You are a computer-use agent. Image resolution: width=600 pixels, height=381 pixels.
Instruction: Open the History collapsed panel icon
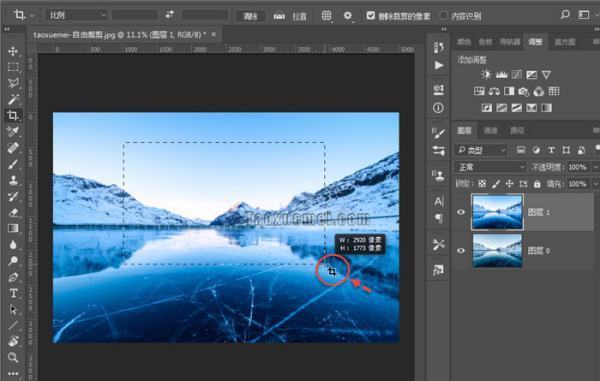(439, 47)
